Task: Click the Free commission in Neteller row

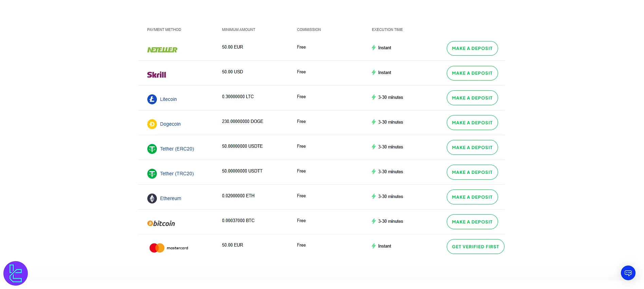Action: (301, 47)
